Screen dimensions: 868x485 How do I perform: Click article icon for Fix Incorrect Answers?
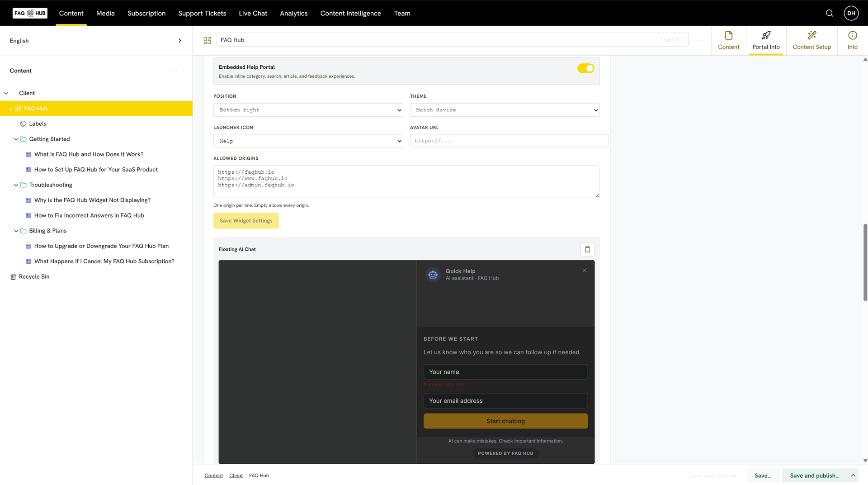click(28, 216)
